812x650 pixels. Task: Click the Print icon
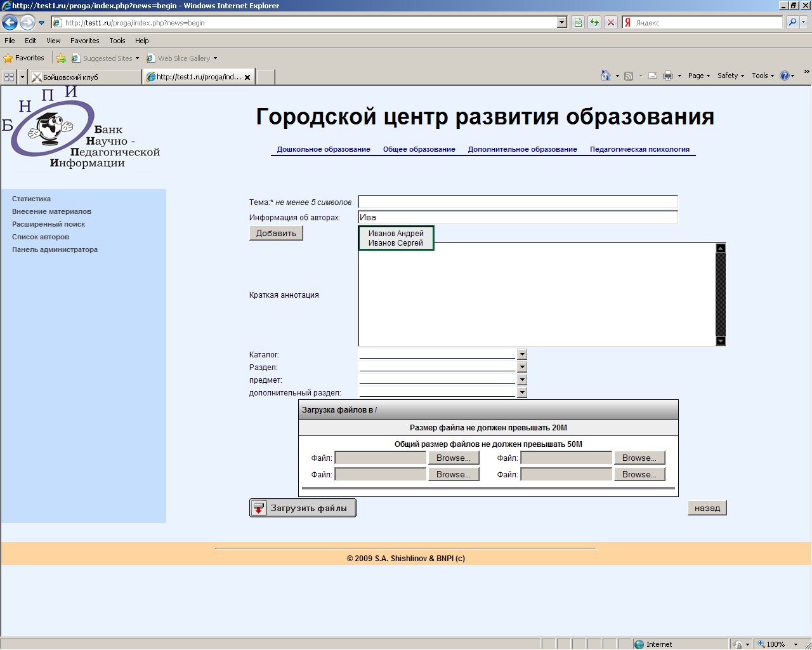(668, 76)
